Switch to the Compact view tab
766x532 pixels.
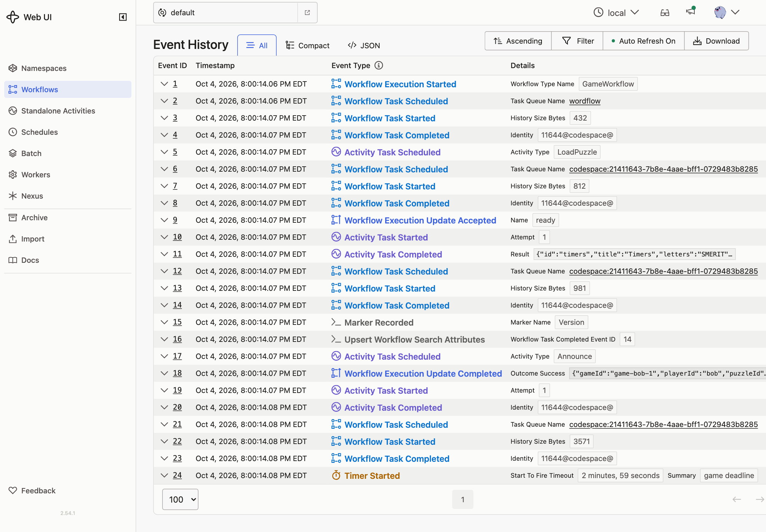pos(307,45)
